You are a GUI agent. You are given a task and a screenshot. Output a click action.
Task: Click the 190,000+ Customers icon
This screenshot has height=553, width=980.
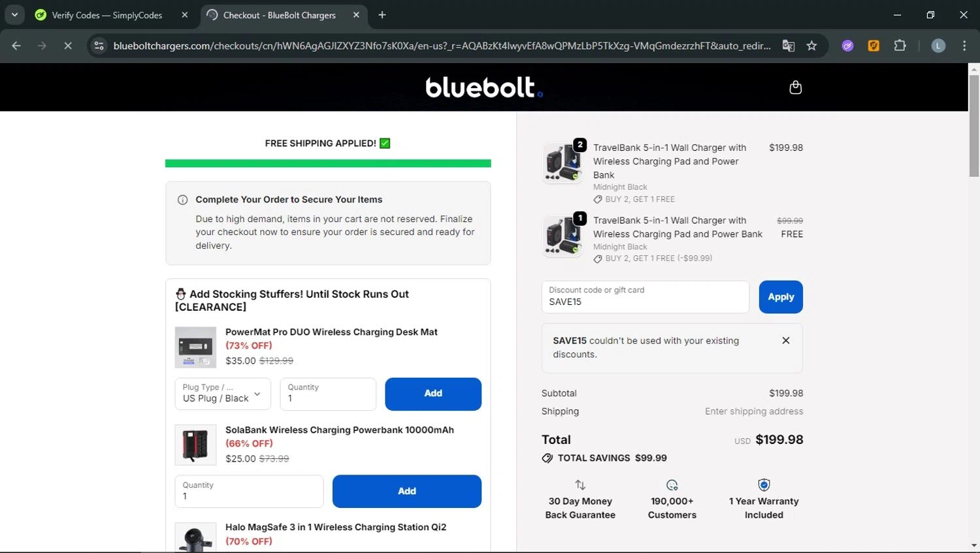click(672, 485)
